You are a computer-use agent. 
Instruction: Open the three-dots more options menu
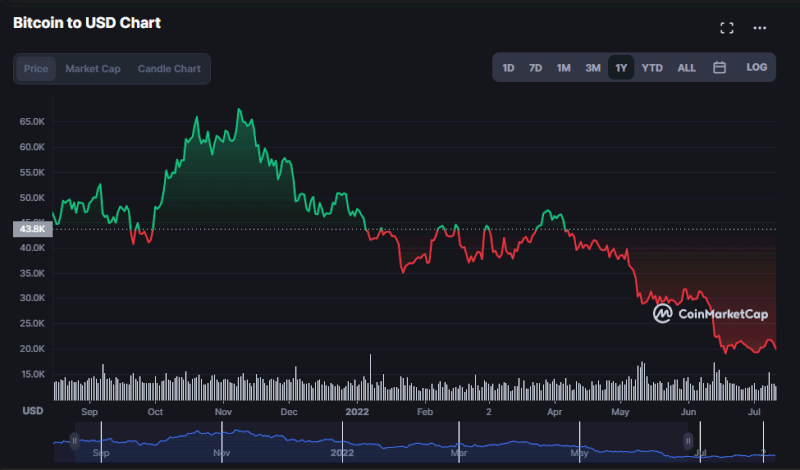(x=759, y=28)
